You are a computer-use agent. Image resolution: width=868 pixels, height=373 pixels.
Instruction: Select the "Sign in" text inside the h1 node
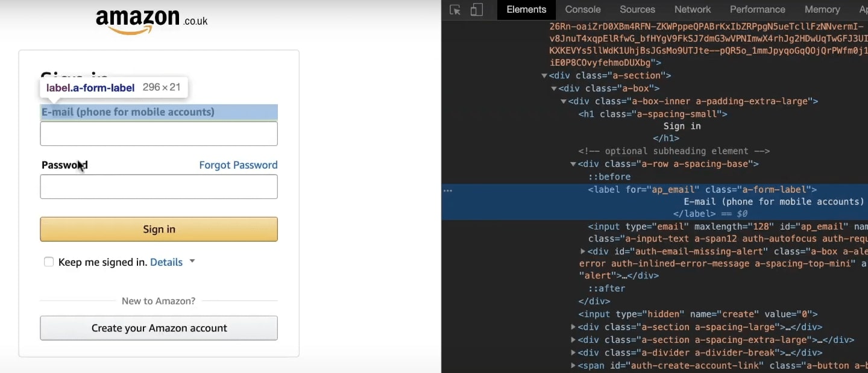[682, 127]
